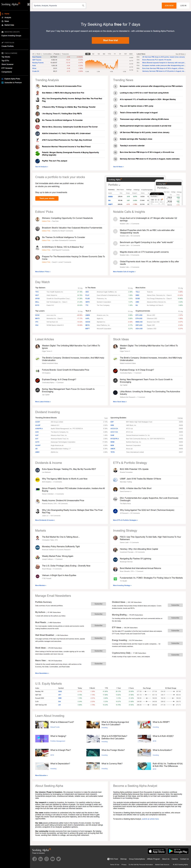
Task: Expand See All Analysis link
Action: [41, 166]
